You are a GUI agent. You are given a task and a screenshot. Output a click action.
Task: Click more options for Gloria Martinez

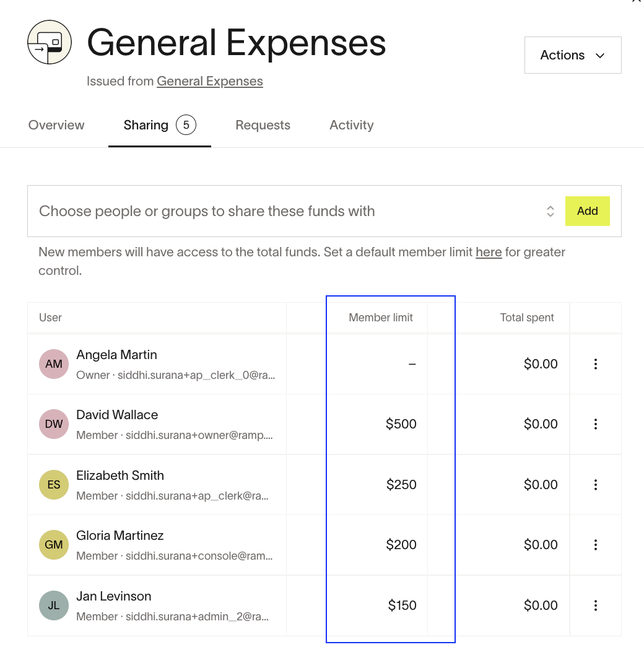[595, 545]
